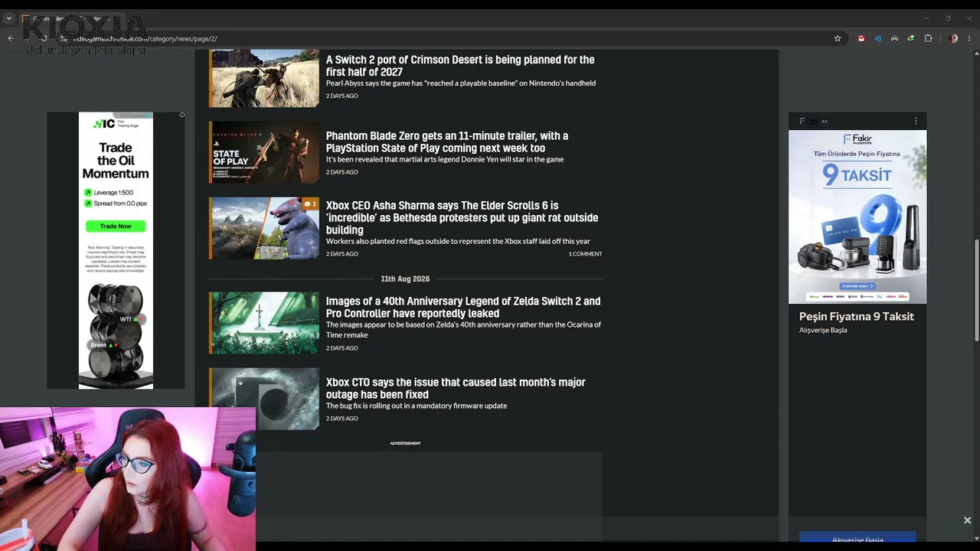Open the Xbox CTO outage fix headline

pos(456,389)
